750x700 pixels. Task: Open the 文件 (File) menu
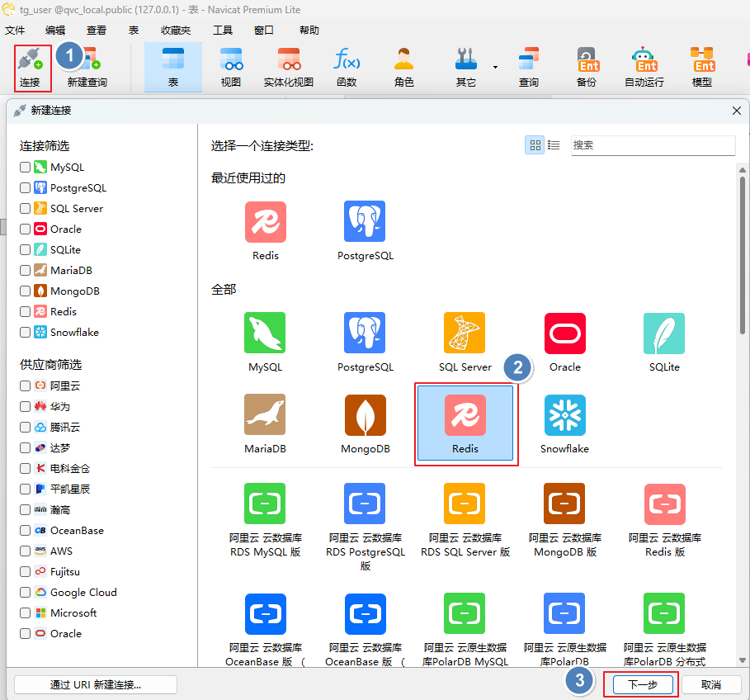[x=15, y=31]
